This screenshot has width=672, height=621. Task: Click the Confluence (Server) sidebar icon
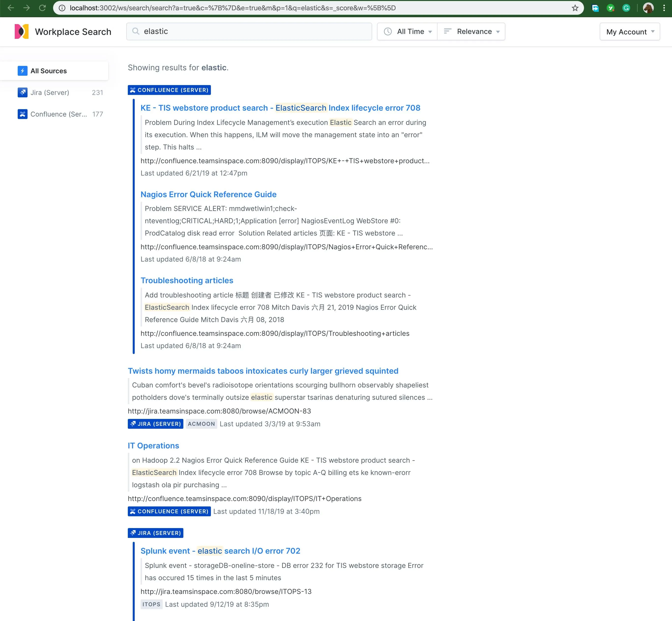[23, 114]
